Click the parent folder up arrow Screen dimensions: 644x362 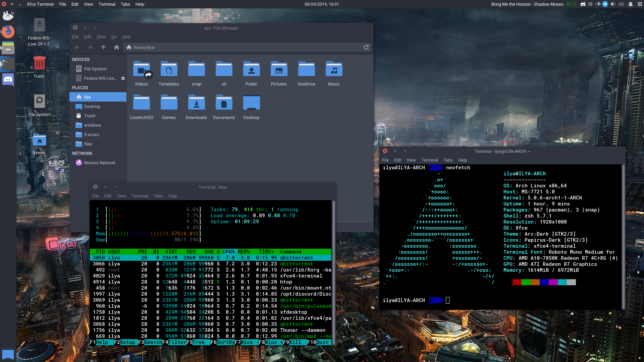coord(103,47)
